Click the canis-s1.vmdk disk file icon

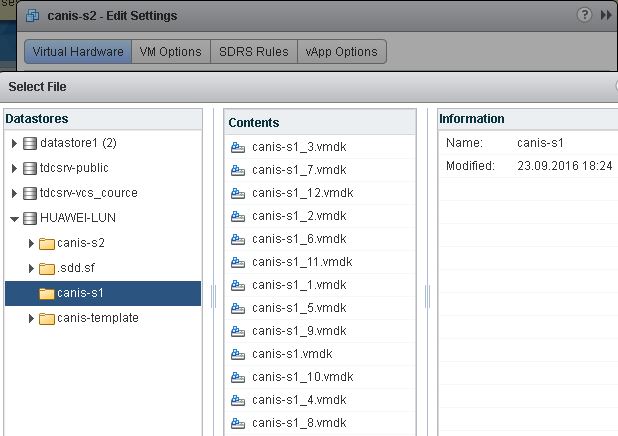238,354
